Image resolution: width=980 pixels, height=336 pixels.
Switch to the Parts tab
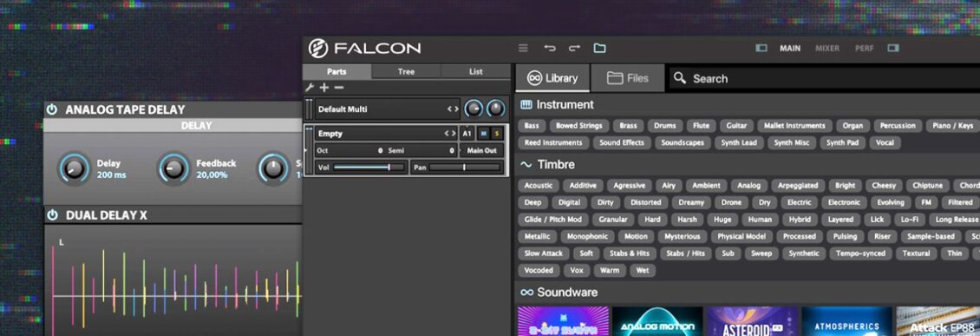[x=336, y=71]
